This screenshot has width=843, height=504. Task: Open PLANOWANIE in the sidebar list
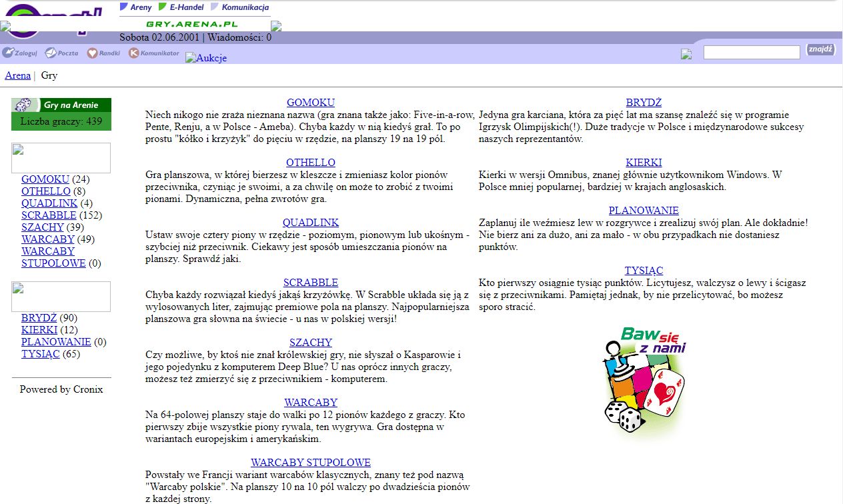(56, 342)
